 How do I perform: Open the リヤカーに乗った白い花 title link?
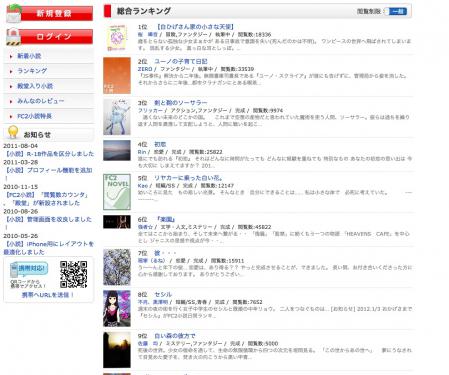[188, 178]
